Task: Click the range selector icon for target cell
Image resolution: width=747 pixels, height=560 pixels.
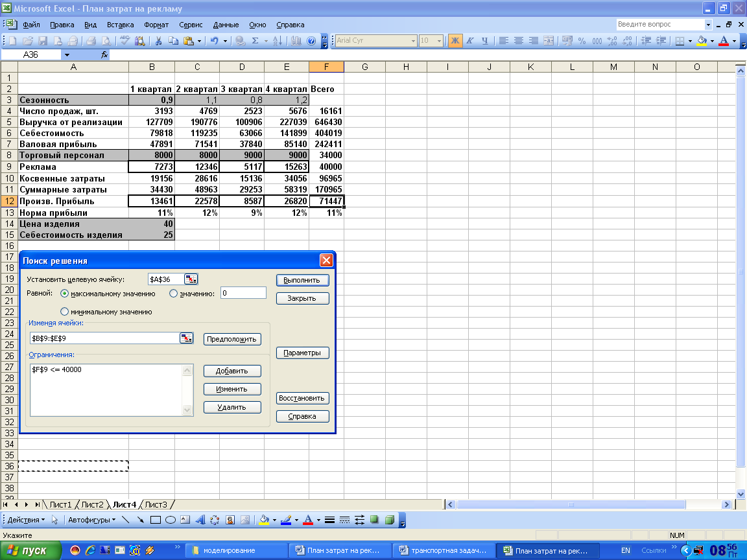Action: click(191, 279)
